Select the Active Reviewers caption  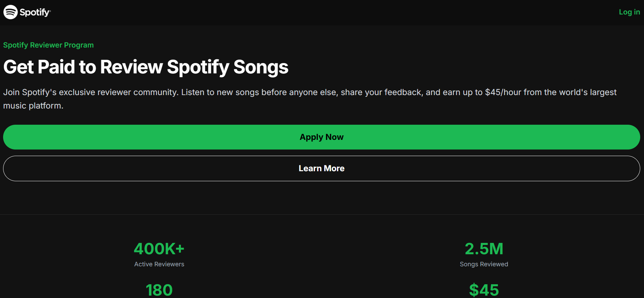pos(159,264)
